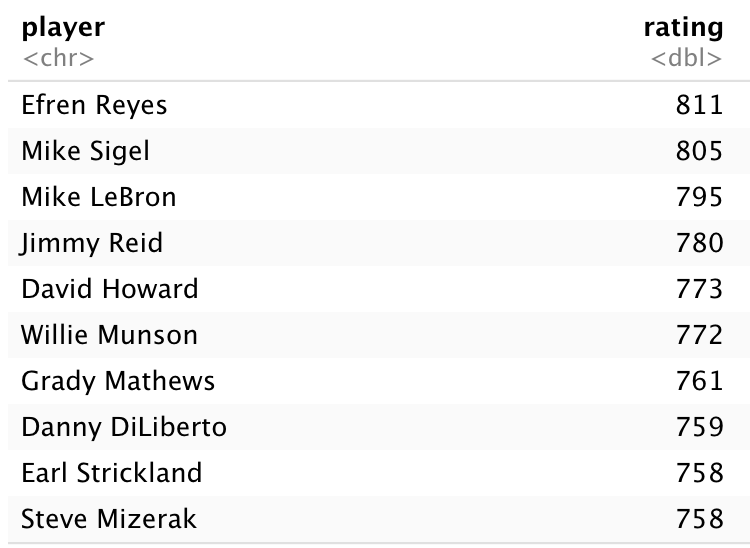750x548 pixels.
Task: Click the rating value 805
Action: (699, 151)
